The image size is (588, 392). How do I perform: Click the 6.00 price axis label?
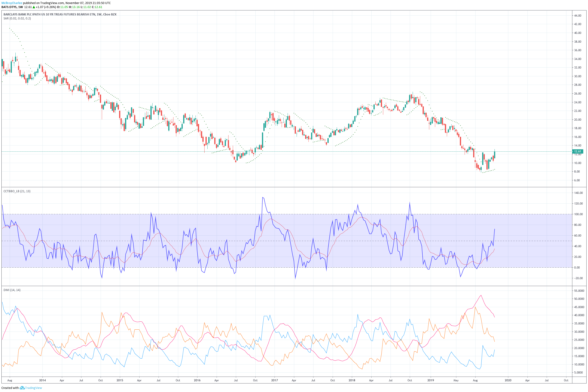tap(577, 180)
